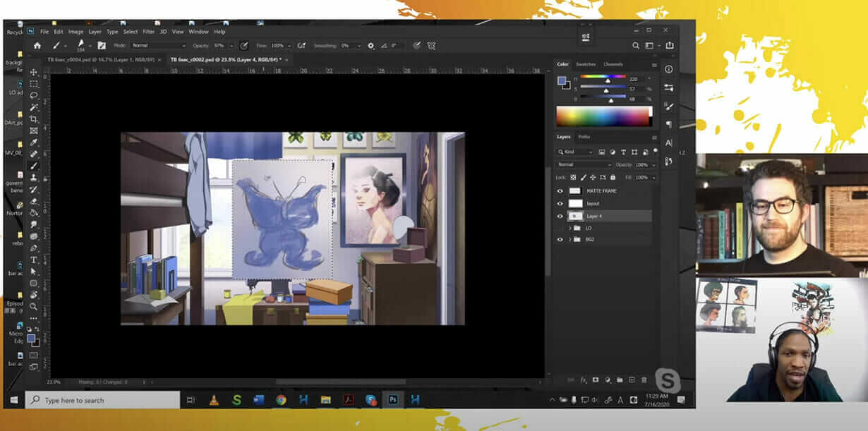Image resolution: width=868 pixels, height=431 pixels.
Task: Select the Crop tool
Action: [x=33, y=119]
